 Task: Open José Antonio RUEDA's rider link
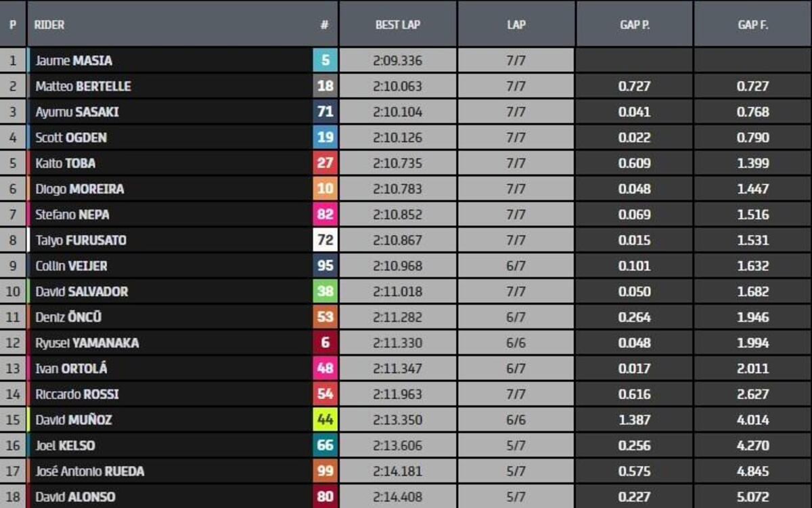[89, 471]
